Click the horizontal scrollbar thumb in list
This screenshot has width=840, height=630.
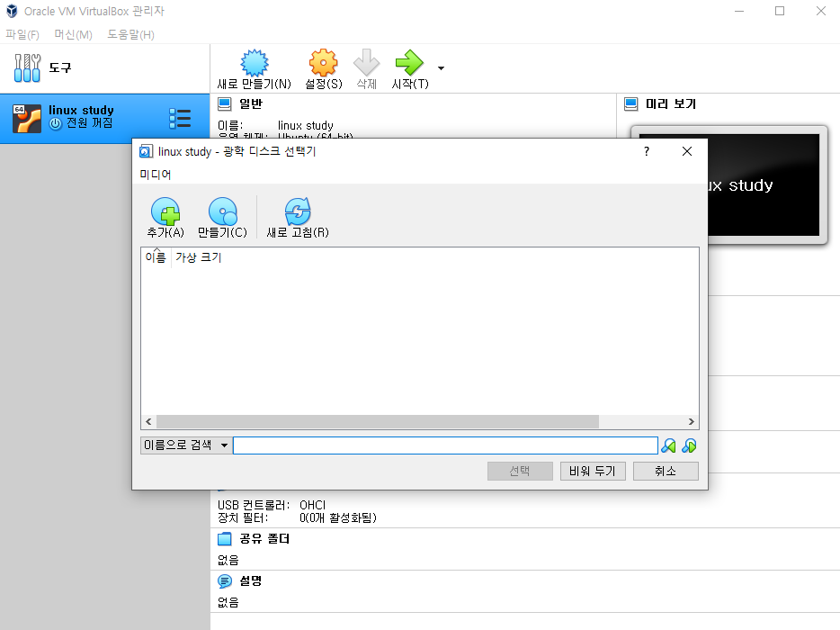click(x=377, y=421)
